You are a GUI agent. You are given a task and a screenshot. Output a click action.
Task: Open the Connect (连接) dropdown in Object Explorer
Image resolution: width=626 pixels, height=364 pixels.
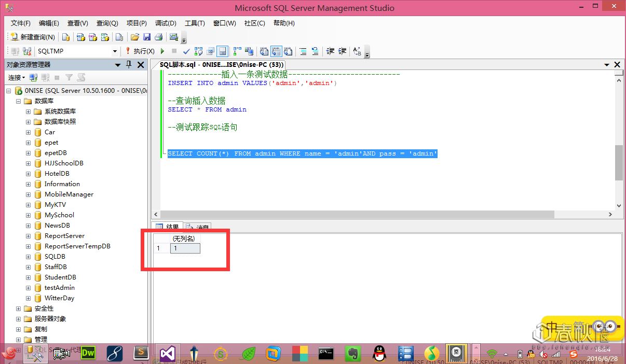click(x=16, y=77)
